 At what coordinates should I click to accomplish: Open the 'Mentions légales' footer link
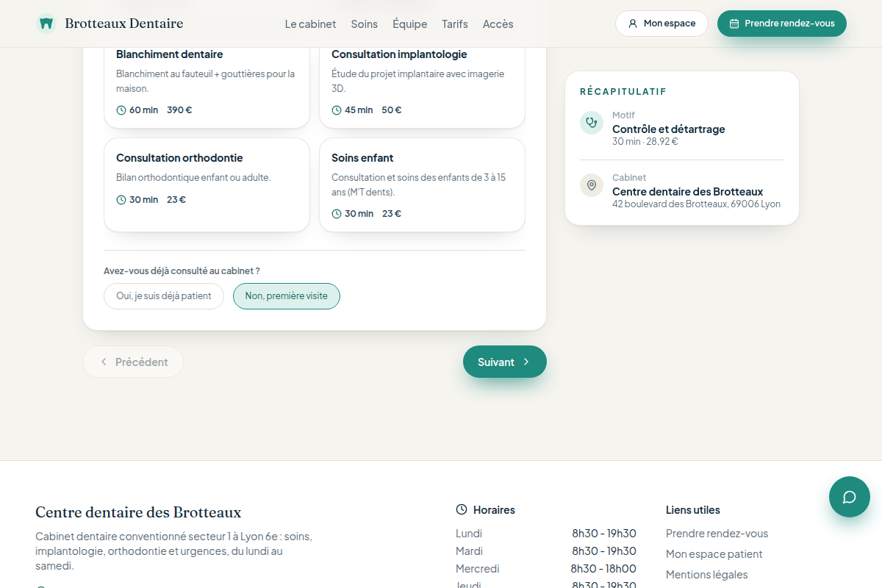click(707, 575)
